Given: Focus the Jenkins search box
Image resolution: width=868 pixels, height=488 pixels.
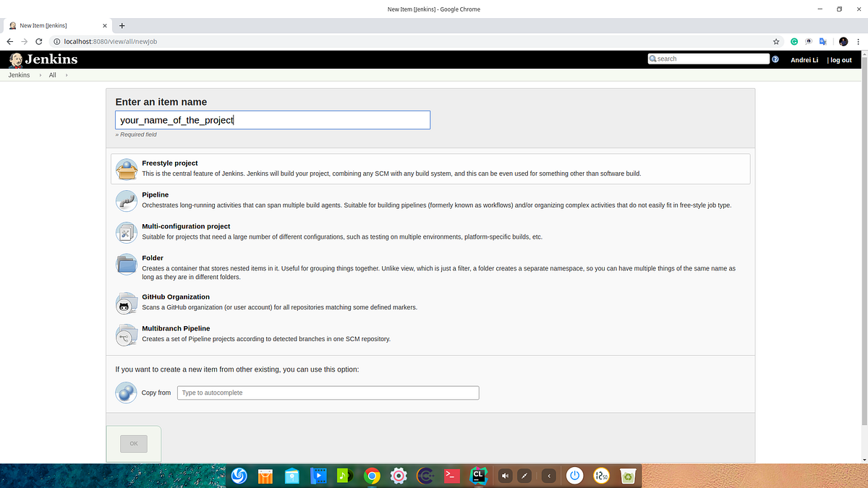Looking at the screenshot, I should [x=708, y=59].
